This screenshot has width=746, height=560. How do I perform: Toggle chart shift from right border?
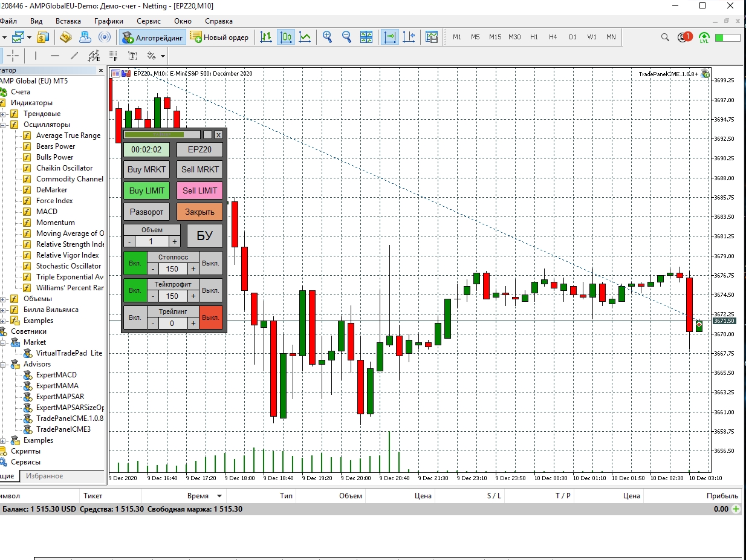pyautogui.click(x=409, y=37)
